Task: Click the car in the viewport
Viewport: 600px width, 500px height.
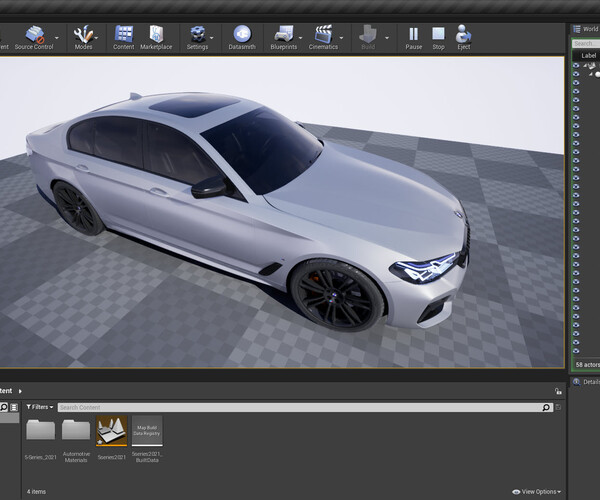Action: pos(249,212)
